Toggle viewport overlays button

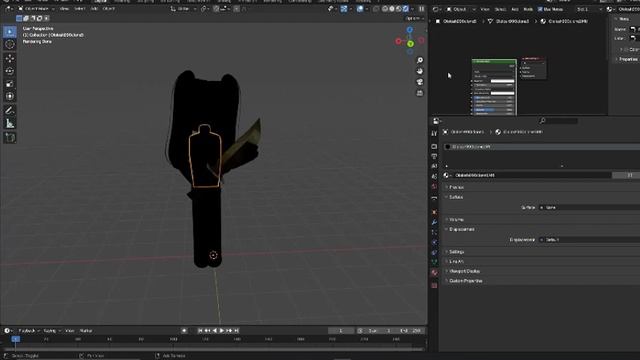[360, 9]
